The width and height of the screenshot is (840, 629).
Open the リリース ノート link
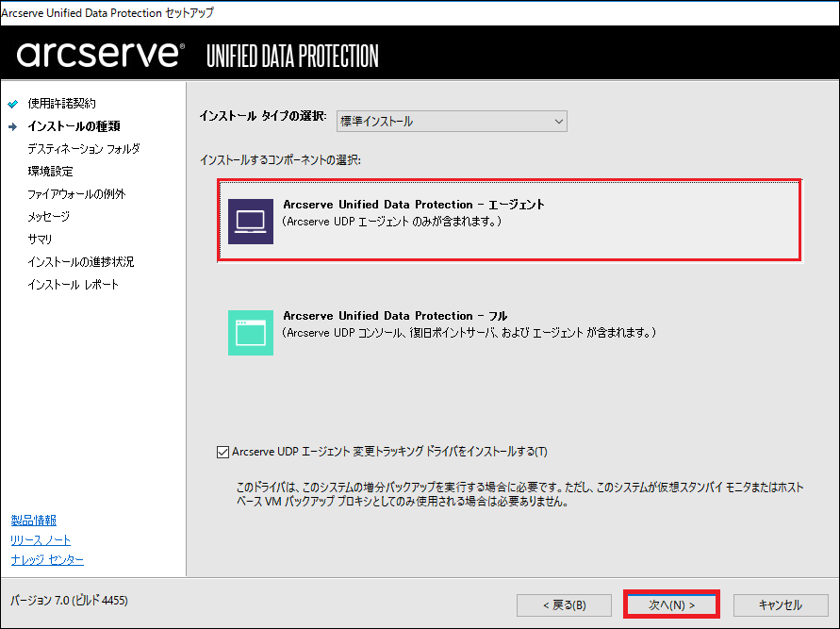(x=41, y=540)
